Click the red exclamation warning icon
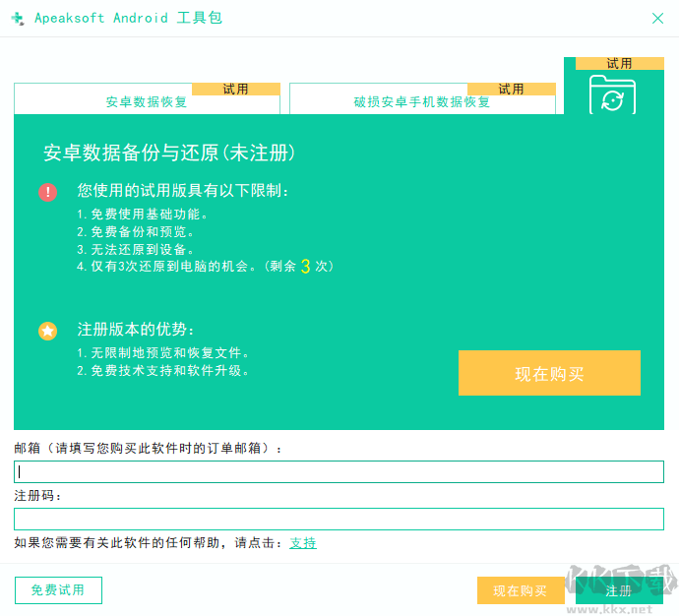Viewport: 679px width, 616px height. point(47,192)
